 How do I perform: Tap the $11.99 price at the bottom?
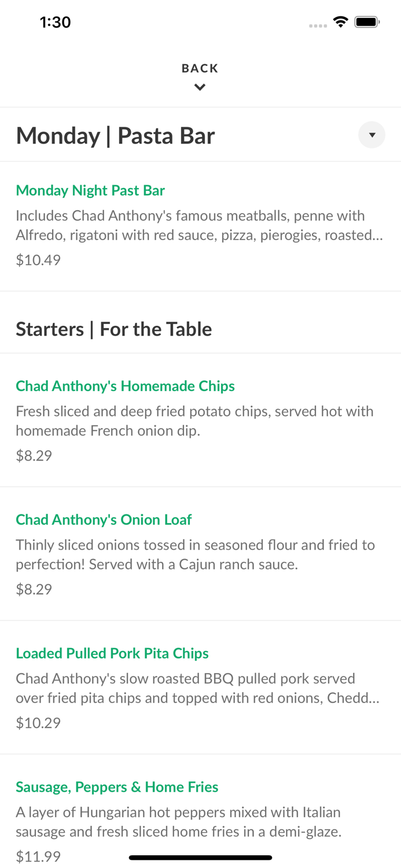click(38, 856)
